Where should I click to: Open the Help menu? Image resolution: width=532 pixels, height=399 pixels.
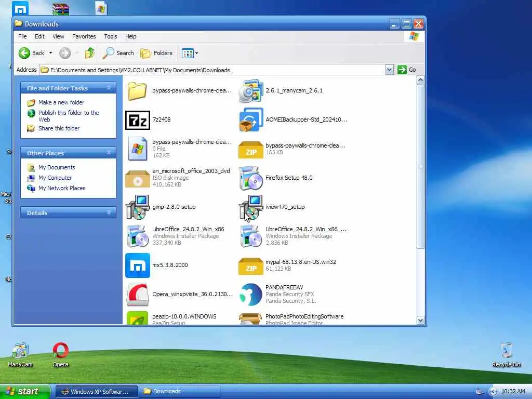pyautogui.click(x=130, y=36)
